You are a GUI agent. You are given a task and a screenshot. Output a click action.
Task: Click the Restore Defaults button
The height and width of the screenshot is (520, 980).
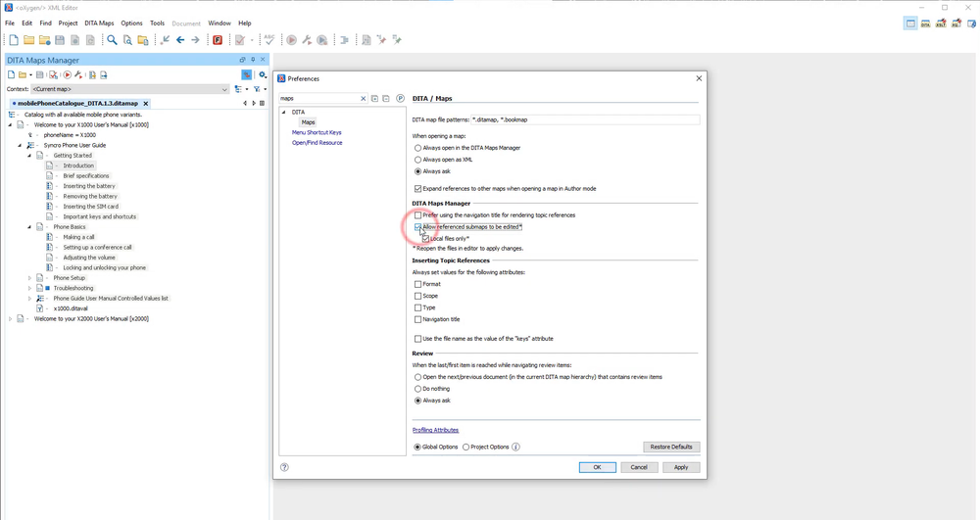[671, 447]
